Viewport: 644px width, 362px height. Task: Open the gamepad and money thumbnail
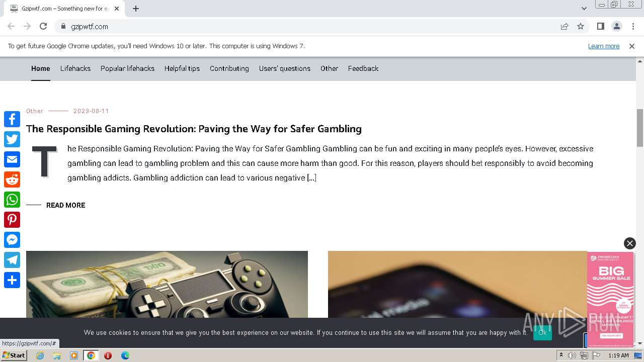coord(167,285)
